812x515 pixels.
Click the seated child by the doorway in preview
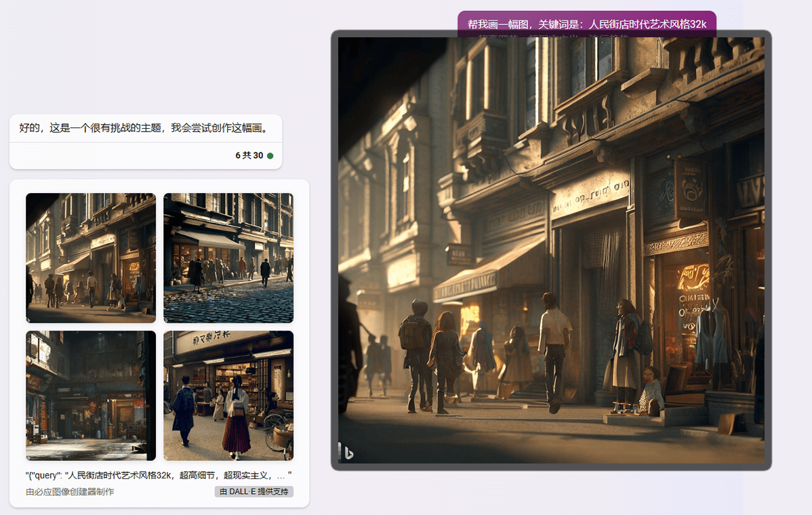(651, 391)
